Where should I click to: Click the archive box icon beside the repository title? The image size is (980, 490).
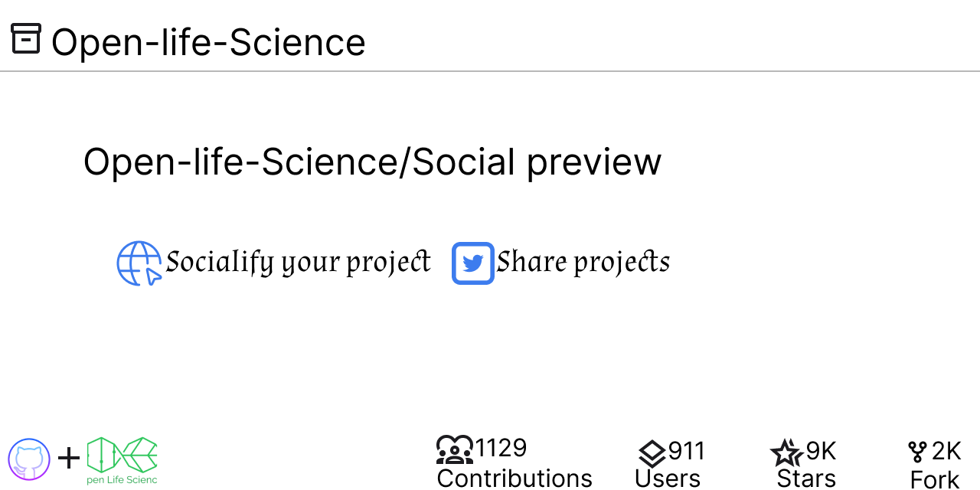(26, 38)
